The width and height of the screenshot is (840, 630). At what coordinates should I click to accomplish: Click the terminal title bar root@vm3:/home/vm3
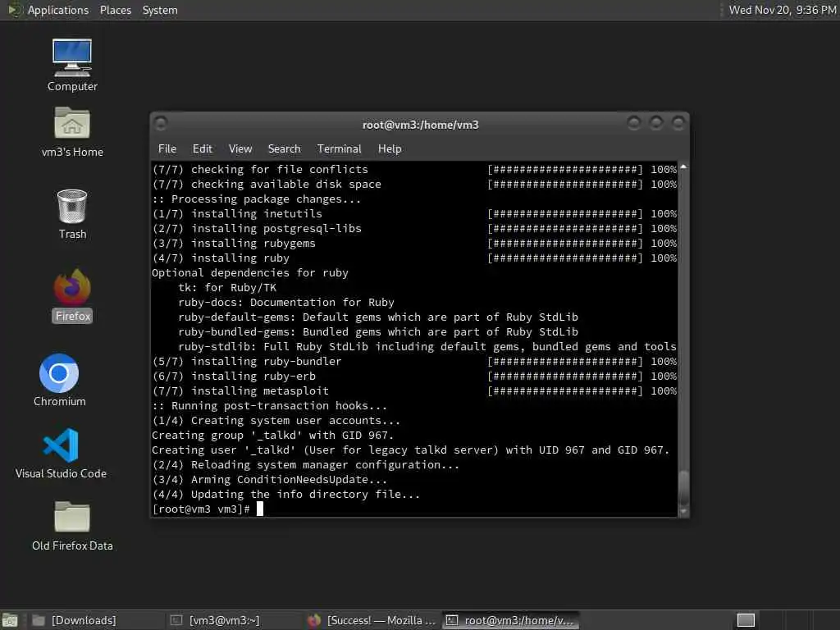coord(420,125)
